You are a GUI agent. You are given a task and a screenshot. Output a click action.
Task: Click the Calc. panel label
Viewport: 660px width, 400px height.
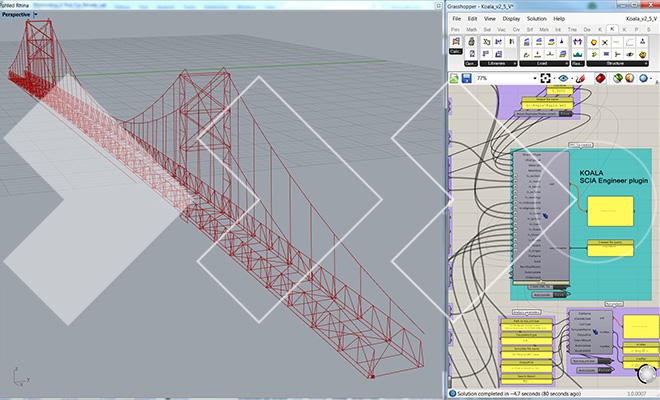pos(456,51)
